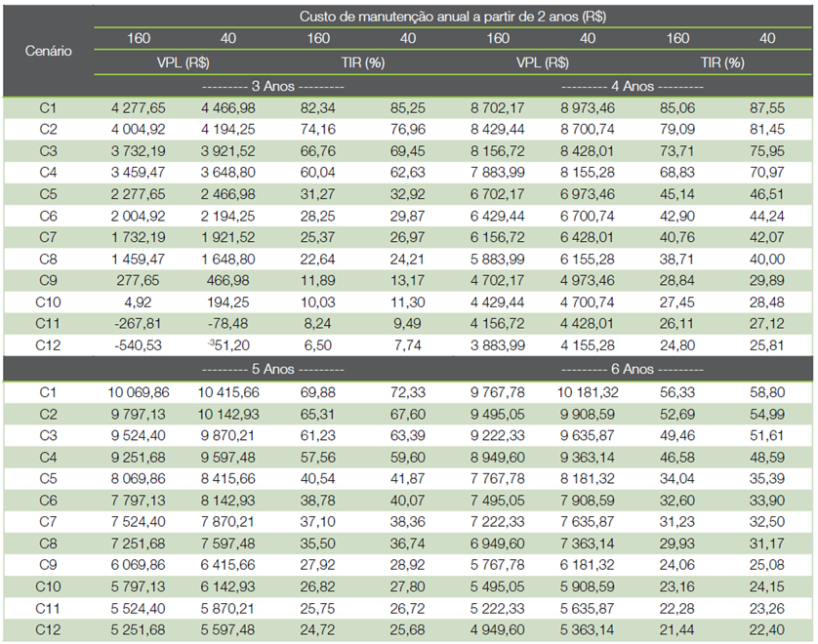This screenshot has width=818, height=644.
Task: Click the TIR value 85,25
Action: point(407,108)
